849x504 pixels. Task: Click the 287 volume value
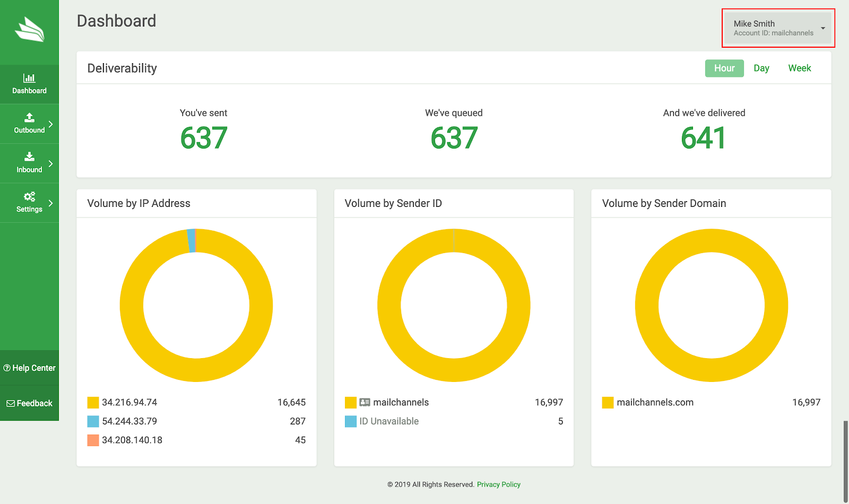(298, 421)
